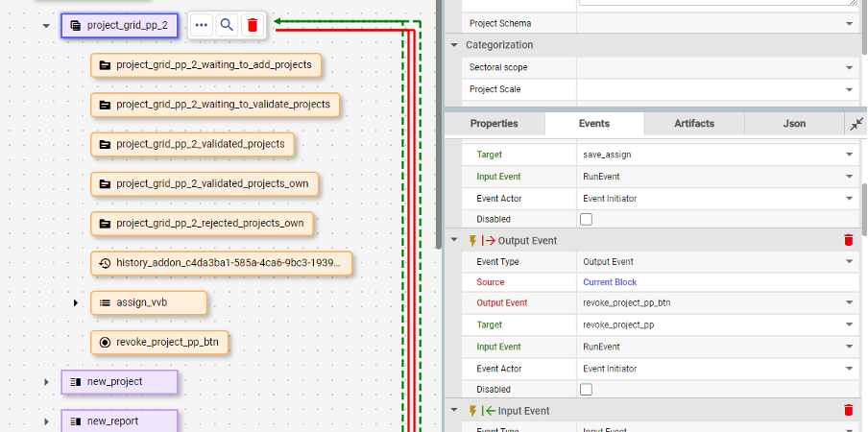
Task: Expand the assign_vvb tree node
Action: pos(76,302)
